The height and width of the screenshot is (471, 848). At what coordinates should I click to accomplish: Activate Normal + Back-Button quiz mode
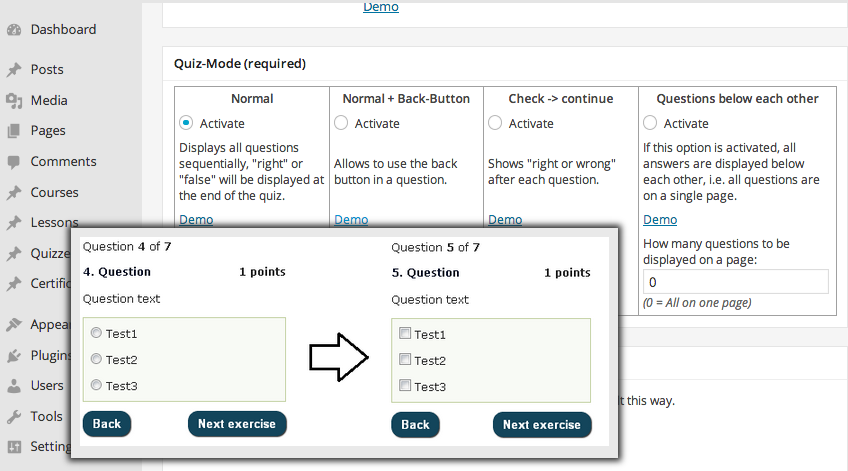341,123
